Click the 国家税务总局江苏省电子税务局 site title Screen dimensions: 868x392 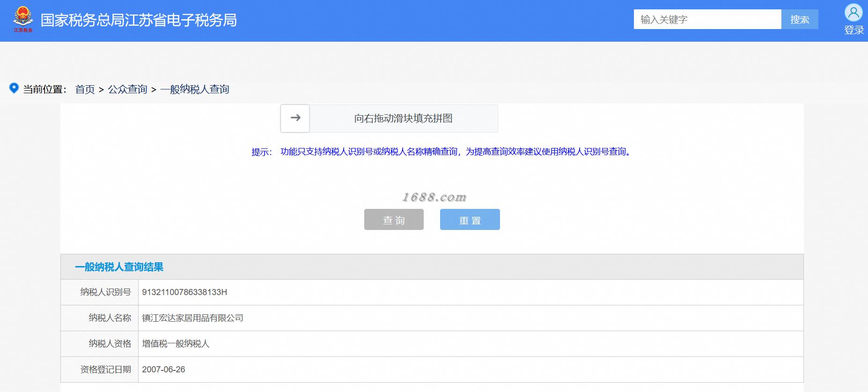tap(139, 20)
